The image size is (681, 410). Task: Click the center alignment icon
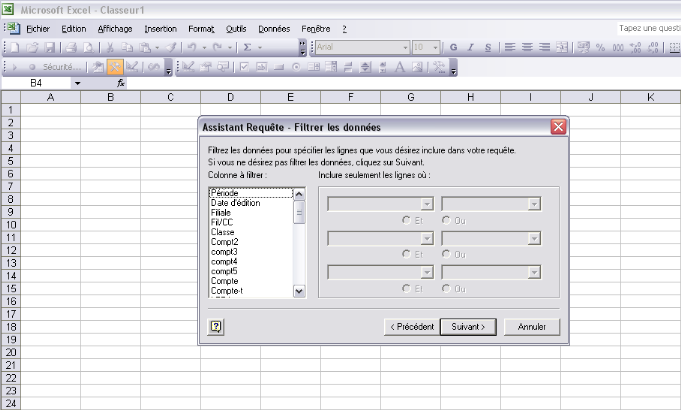526,47
